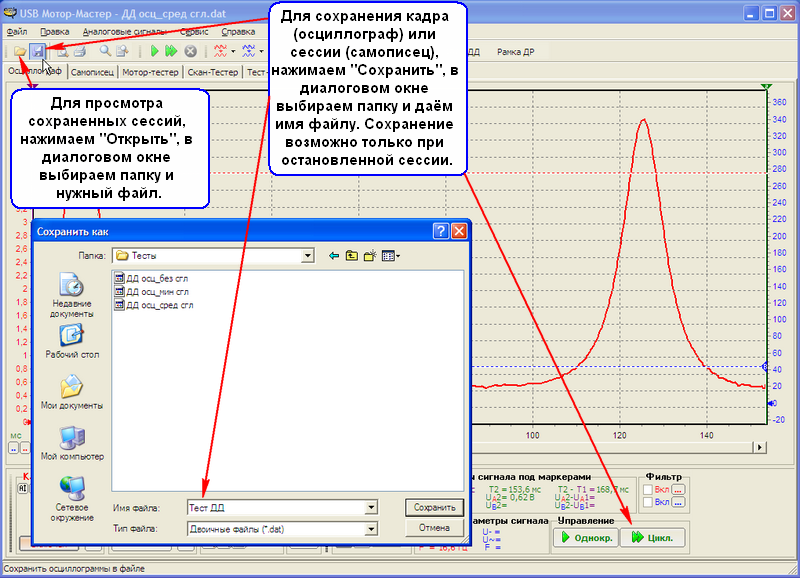Viewport: 800px width, 578px height.
Task: Expand the Тип файла dropdown
Action: point(371,528)
